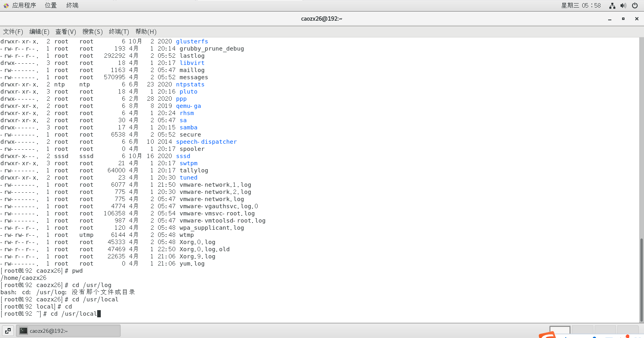Image resolution: width=644 pixels, height=338 pixels.
Task: Click vmware-network.2.log file name
Action: coord(215,192)
